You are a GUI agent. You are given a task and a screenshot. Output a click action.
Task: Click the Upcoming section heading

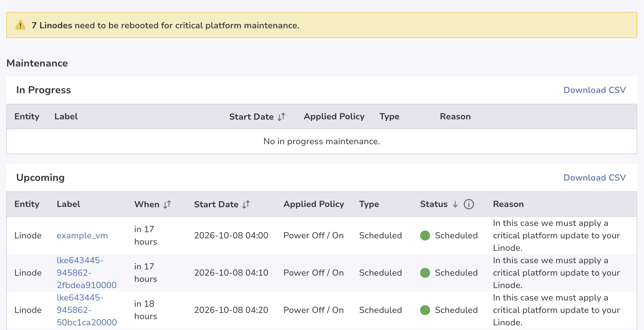tap(40, 178)
